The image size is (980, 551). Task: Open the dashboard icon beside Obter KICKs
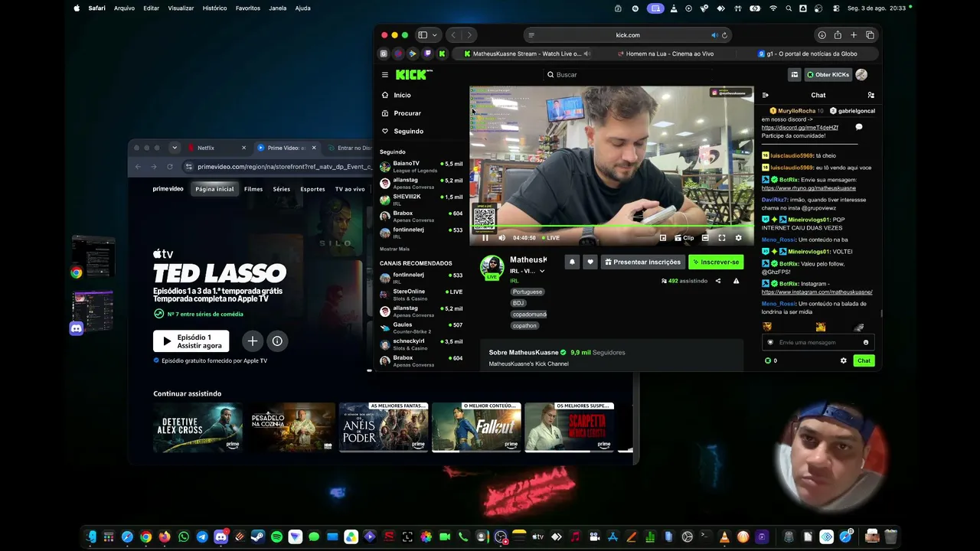click(795, 75)
